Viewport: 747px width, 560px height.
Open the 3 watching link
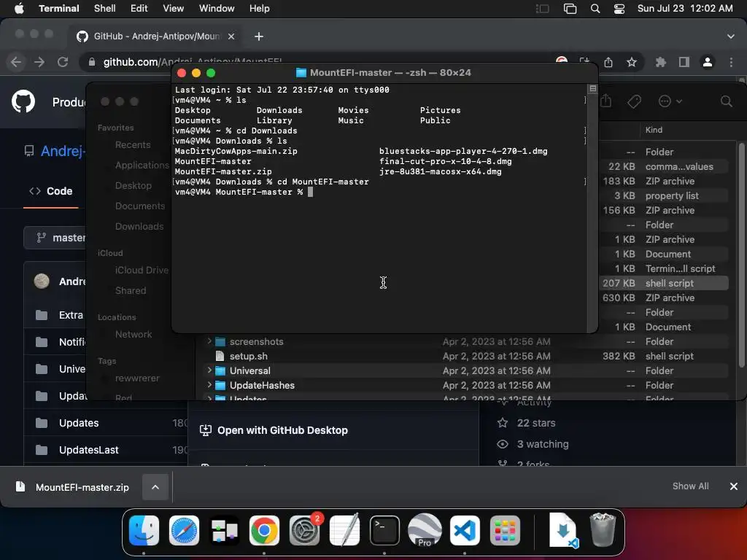pos(543,444)
